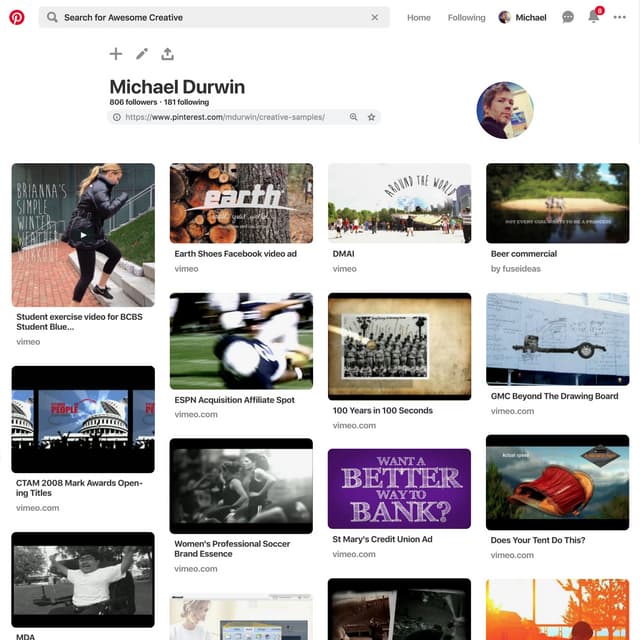Open the 100 Years in 100 Seconds thumbnail
640x640 pixels.
[400, 347]
